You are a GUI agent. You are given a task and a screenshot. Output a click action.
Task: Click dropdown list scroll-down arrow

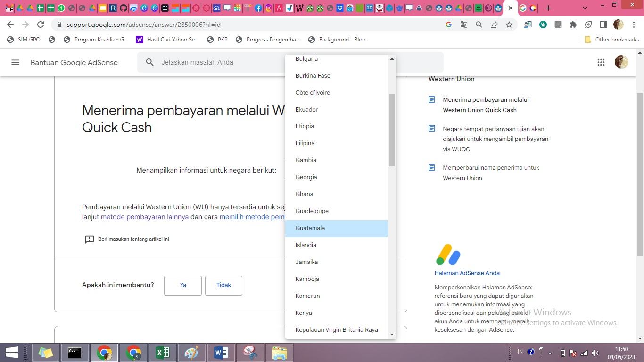pos(392,335)
